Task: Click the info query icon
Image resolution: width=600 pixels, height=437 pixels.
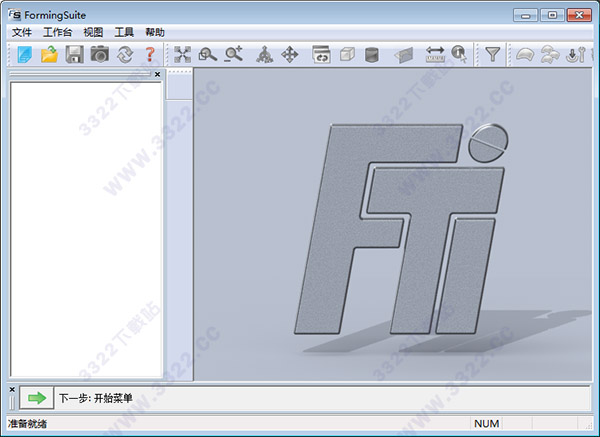Action: (x=459, y=54)
